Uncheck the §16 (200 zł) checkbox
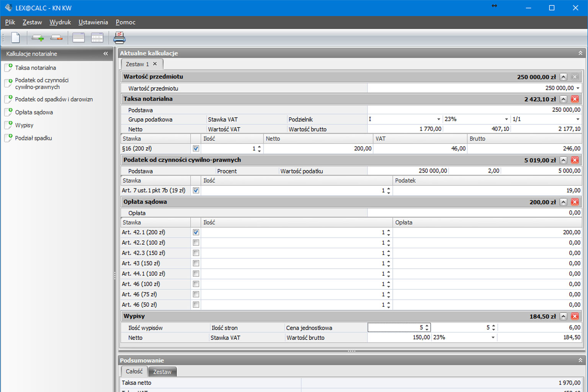The height and width of the screenshot is (392, 588). click(x=196, y=149)
